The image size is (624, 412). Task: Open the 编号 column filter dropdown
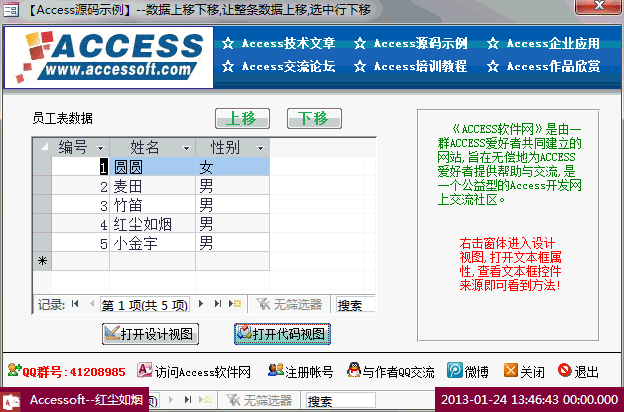(101, 148)
